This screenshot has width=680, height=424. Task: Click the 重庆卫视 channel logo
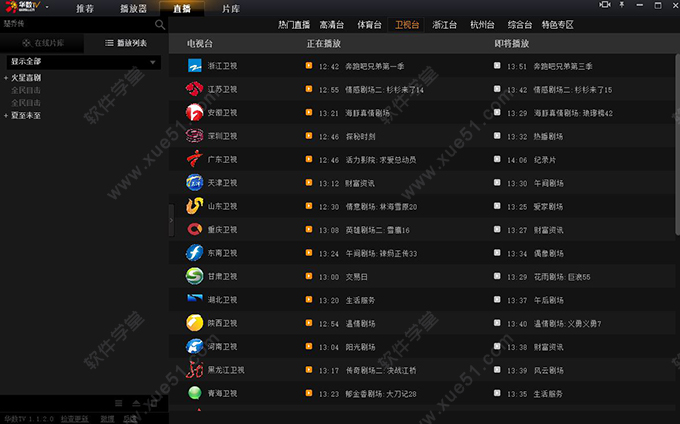[x=194, y=229]
